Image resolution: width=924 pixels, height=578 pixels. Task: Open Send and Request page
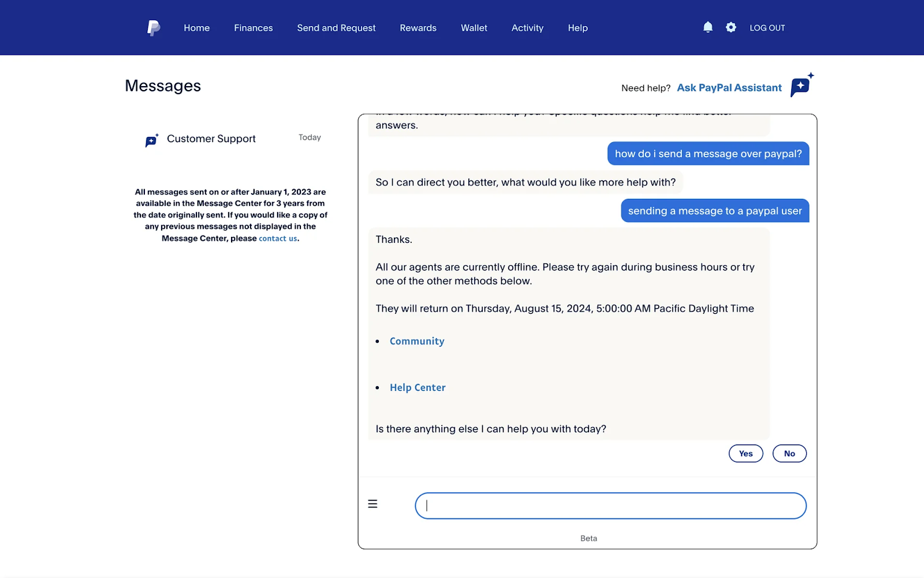click(336, 28)
